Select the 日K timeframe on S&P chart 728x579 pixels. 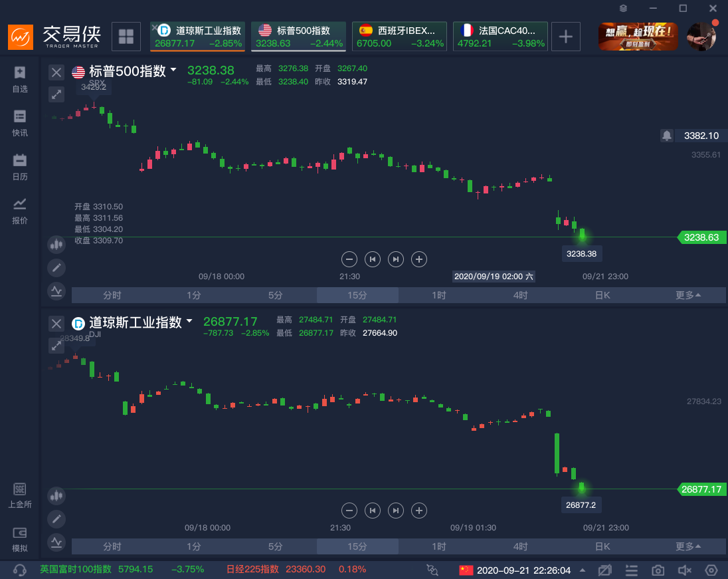tap(602, 295)
